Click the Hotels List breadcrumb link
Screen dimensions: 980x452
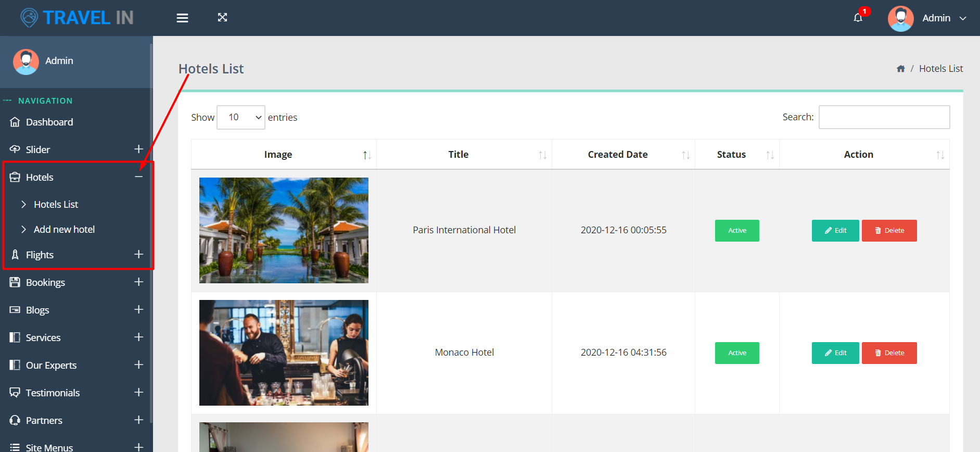941,69
